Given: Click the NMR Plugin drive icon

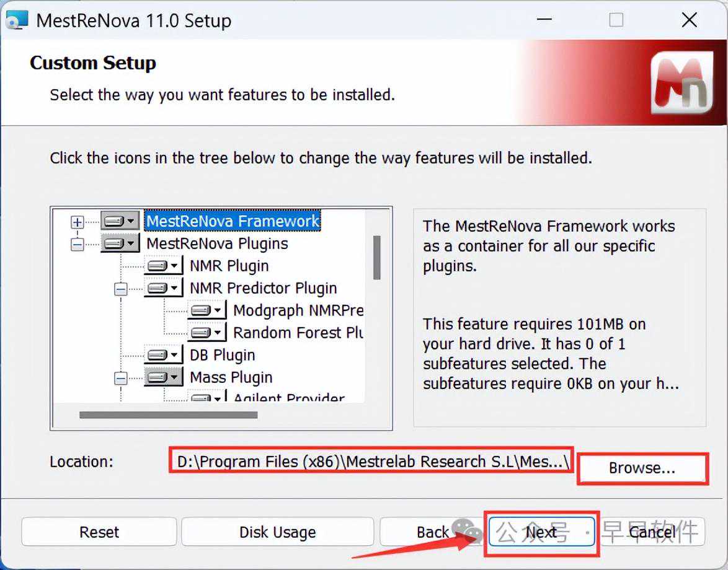Looking at the screenshot, I should click(x=164, y=266).
